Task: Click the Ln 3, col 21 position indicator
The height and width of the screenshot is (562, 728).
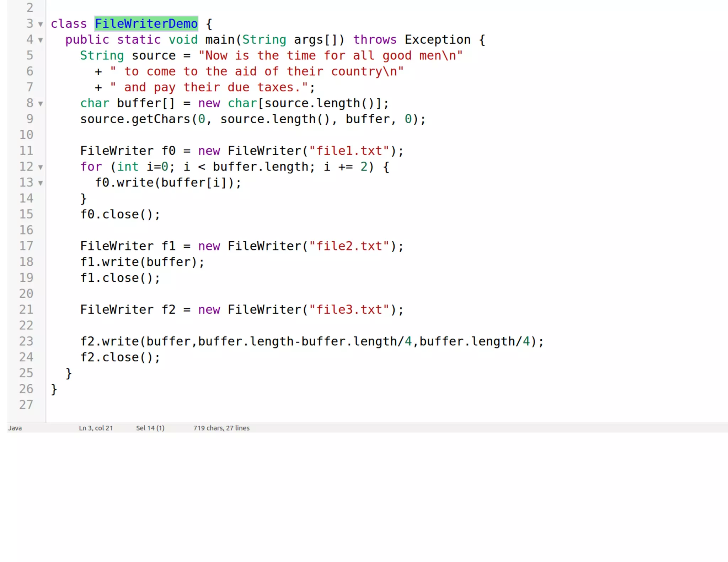Action: coord(96,428)
